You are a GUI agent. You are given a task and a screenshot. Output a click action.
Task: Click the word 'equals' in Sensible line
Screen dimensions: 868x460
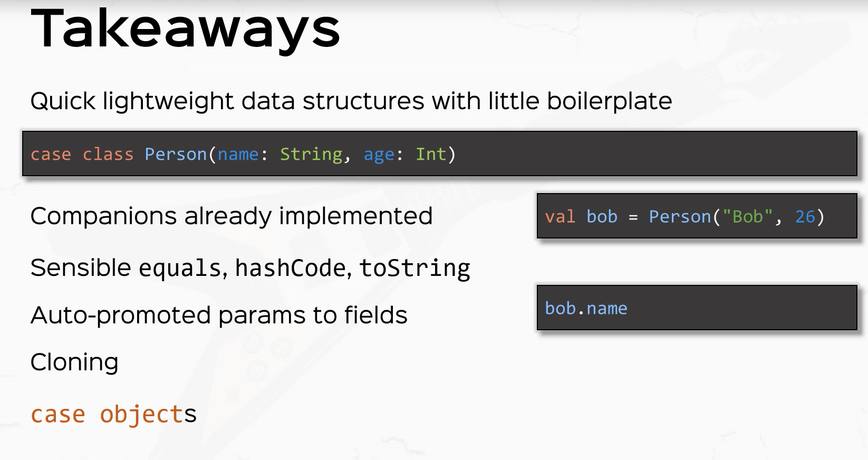point(180,268)
